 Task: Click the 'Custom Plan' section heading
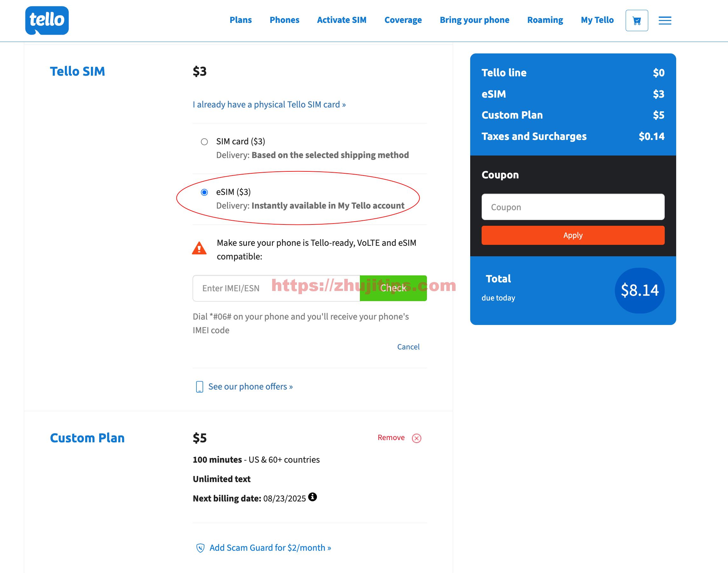coord(87,438)
